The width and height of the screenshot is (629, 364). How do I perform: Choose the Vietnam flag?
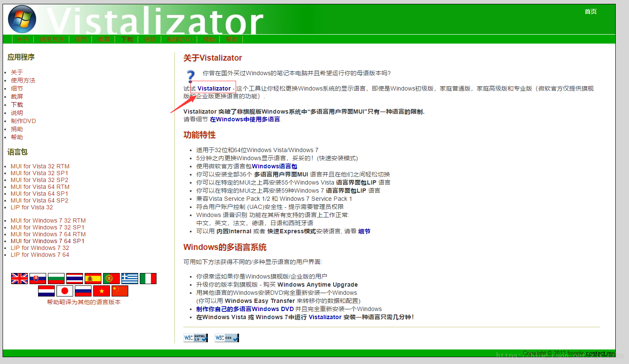(x=101, y=291)
